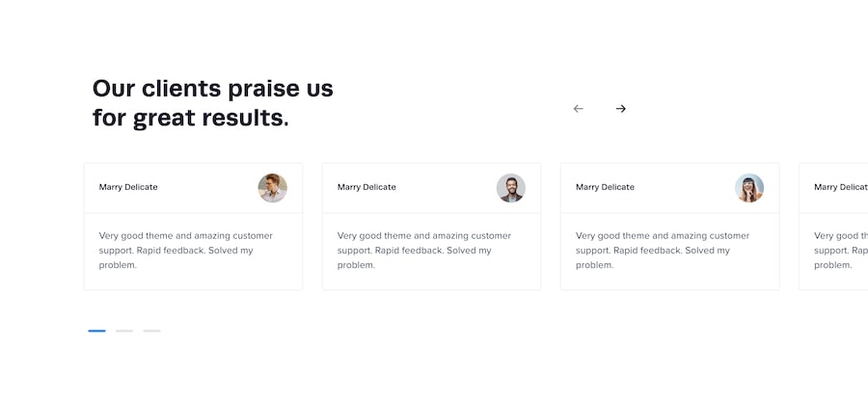
Task: Click the 'for great results.' heading line
Action: [x=190, y=119]
